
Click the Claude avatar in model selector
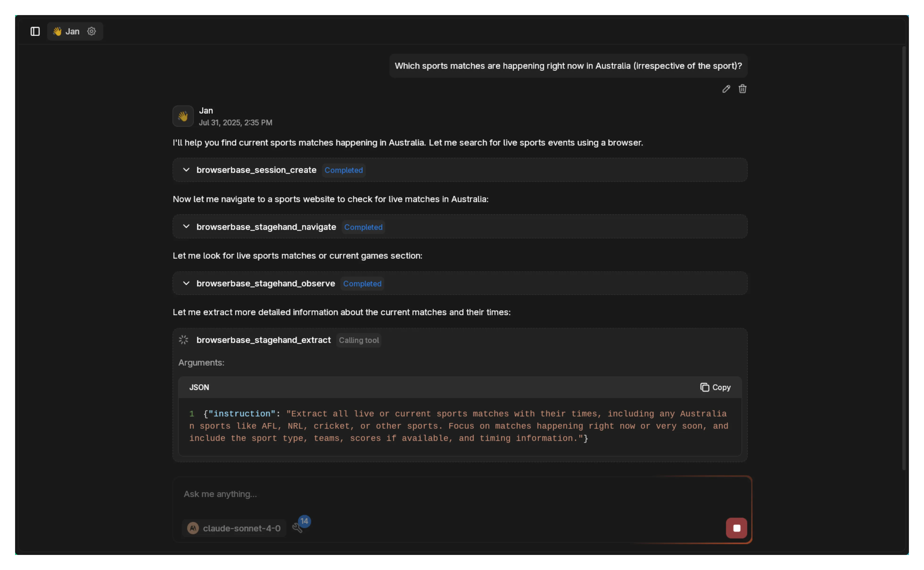(193, 528)
